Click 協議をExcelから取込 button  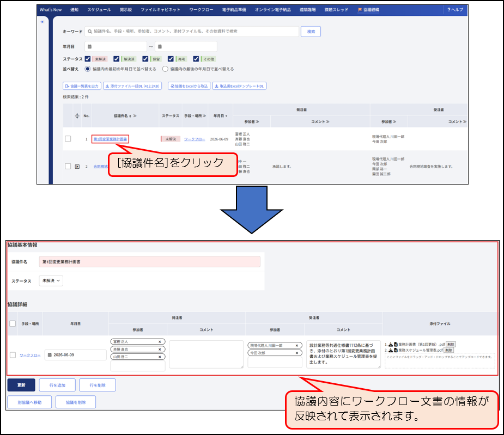tap(189, 86)
